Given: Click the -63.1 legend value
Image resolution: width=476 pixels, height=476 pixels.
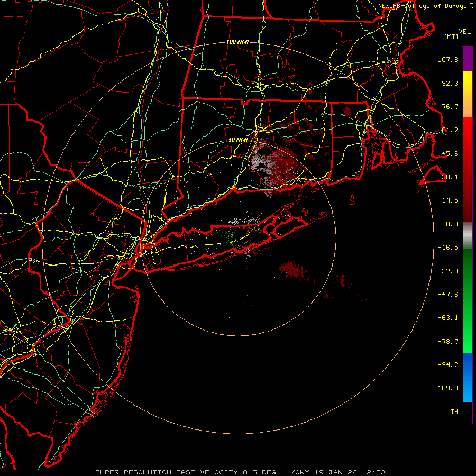Looking at the screenshot, I should tap(448, 318).
